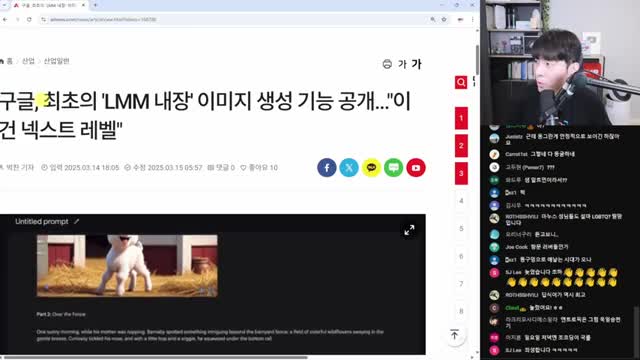Open the 댓글 0 comments link
Screen dimensions: 640x360
pyautogui.click(x=221, y=168)
